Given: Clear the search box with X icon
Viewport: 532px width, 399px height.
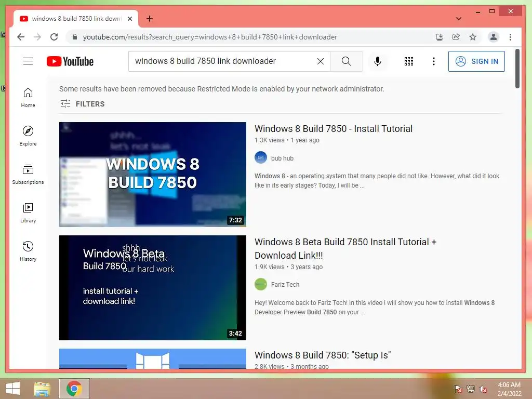Looking at the screenshot, I should (x=320, y=61).
